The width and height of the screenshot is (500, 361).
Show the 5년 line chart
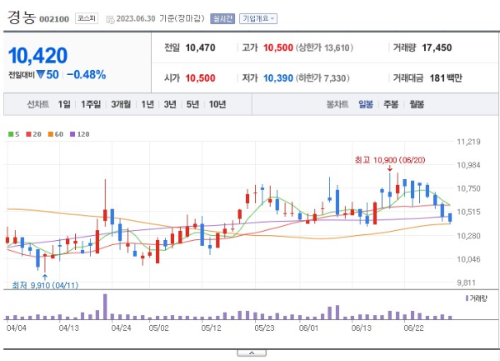click(192, 104)
